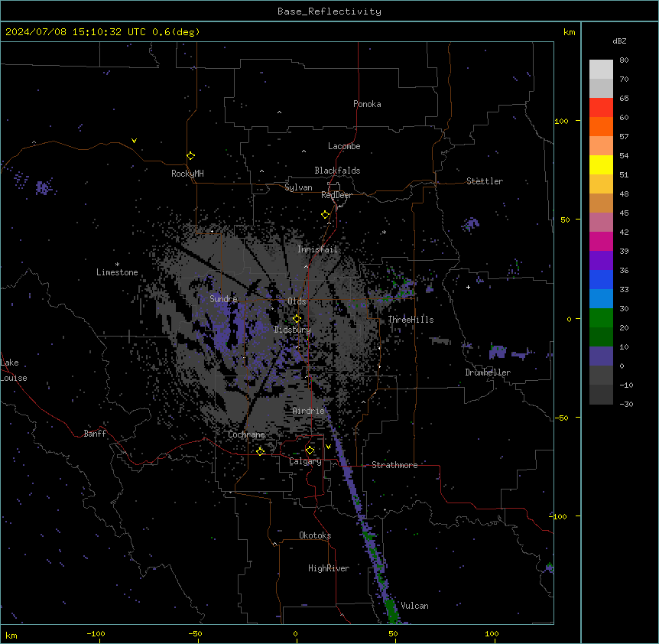Click the yellow diamond marker south of RedDeer
This screenshot has width=659, height=644.
[x=325, y=215]
